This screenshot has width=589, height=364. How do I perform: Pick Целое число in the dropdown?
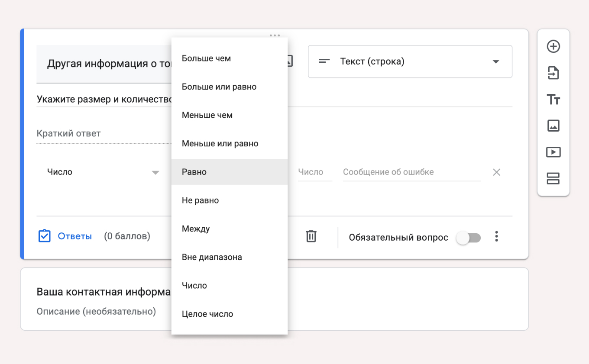(x=207, y=314)
